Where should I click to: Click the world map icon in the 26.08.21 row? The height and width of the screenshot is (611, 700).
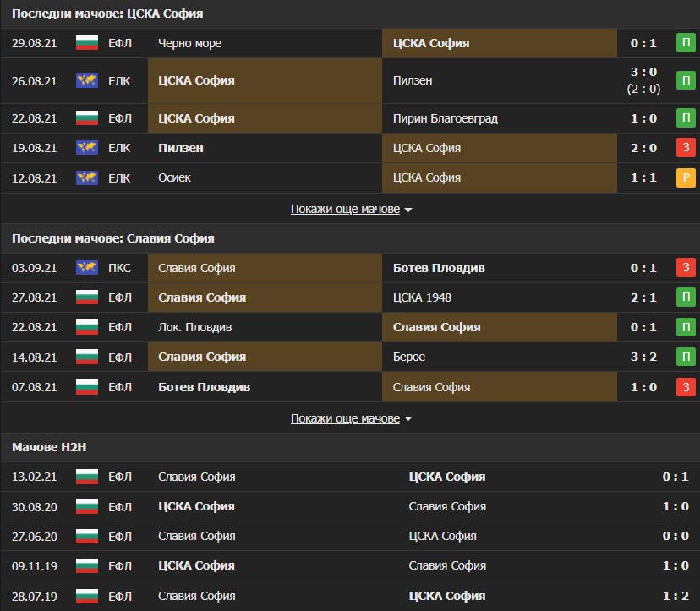coord(87,81)
